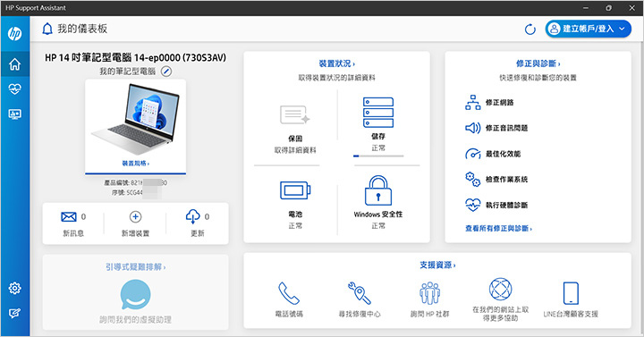The width and height of the screenshot is (644, 337).
Task: Click 執行硬體診斷 label text
Action: (506, 205)
